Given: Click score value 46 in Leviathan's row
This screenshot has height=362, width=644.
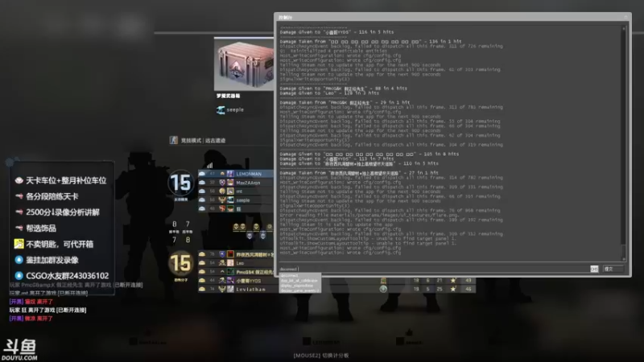Looking at the screenshot, I should 469,289.
